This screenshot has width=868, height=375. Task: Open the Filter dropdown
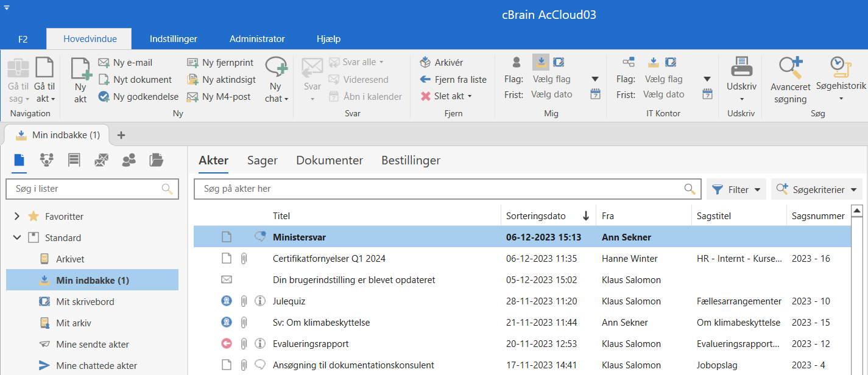coord(736,189)
